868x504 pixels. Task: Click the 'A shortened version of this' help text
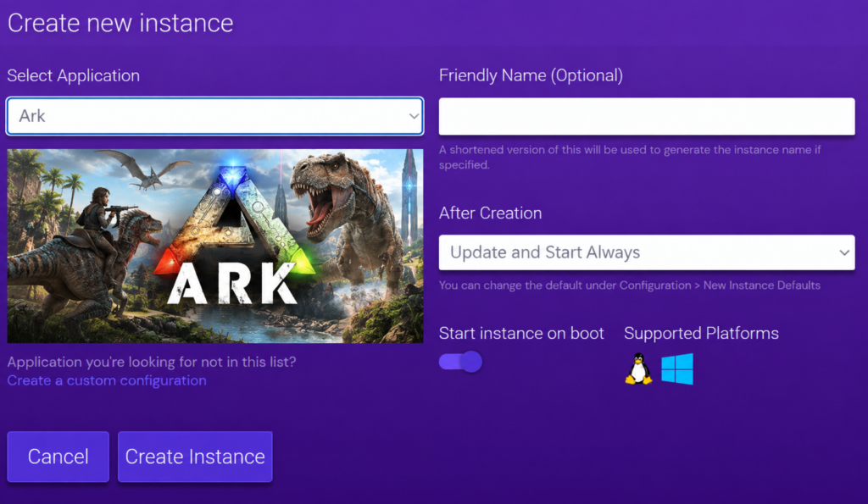[630, 157]
